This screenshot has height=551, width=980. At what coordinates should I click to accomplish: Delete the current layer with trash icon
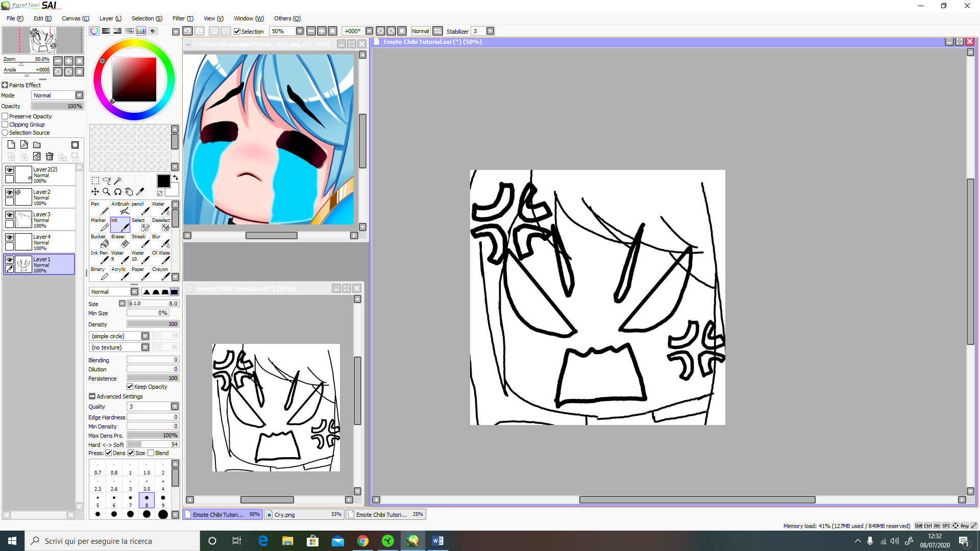(50, 156)
